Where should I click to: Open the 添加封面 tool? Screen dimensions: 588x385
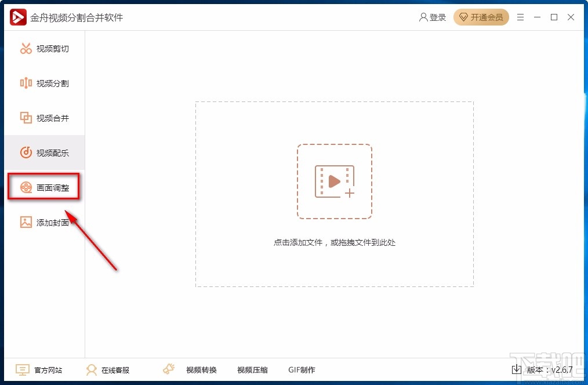pyautogui.click(x=43, y=221)
